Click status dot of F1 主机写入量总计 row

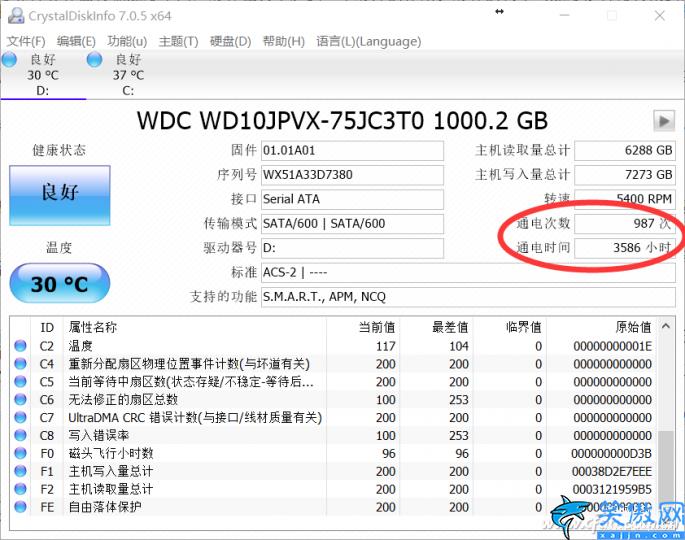(x=20, y=471)
